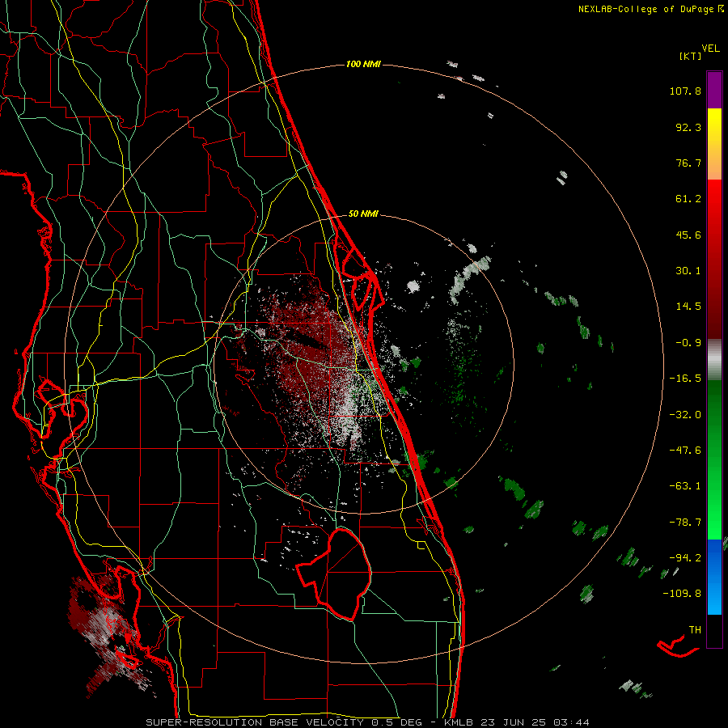Screen dimensions: 728x728
Task: Click the -63.1 scale value
Action: click(x=685, y=486)
